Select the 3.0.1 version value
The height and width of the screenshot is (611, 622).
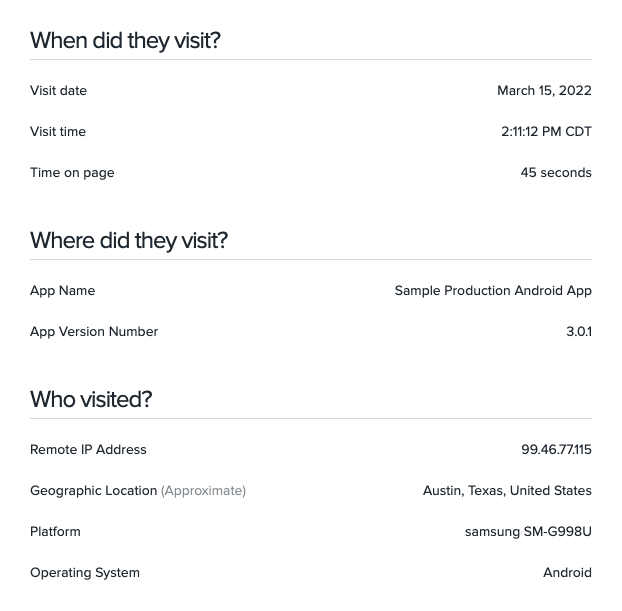579,331
